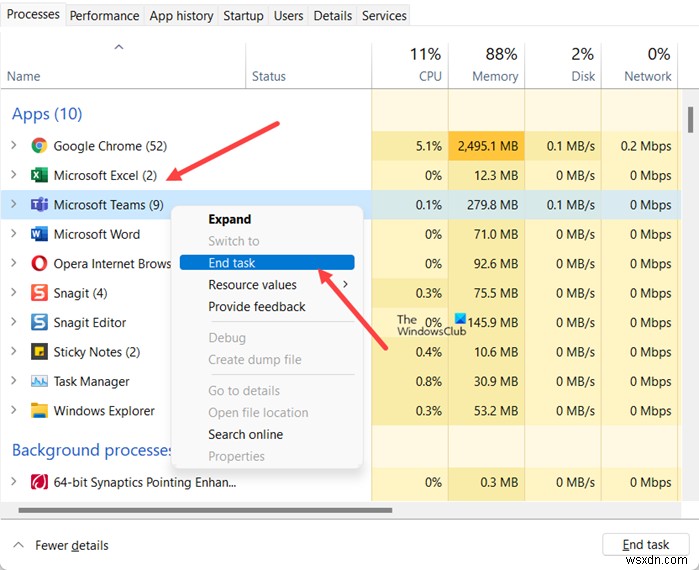This screenshot has height=570, width=699.
Task: Select the Microsoft Excel icon
Action: [x=39, y=175]
